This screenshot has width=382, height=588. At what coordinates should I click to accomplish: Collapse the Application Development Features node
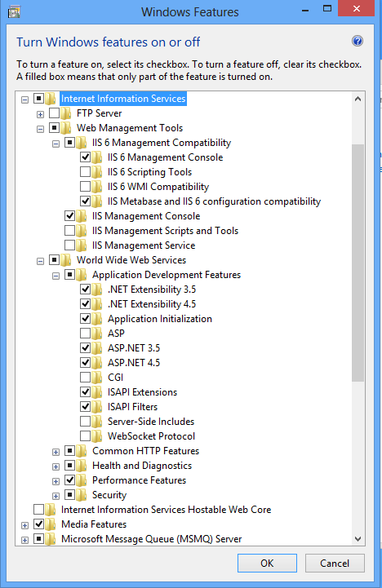click(x=56, y=276)
